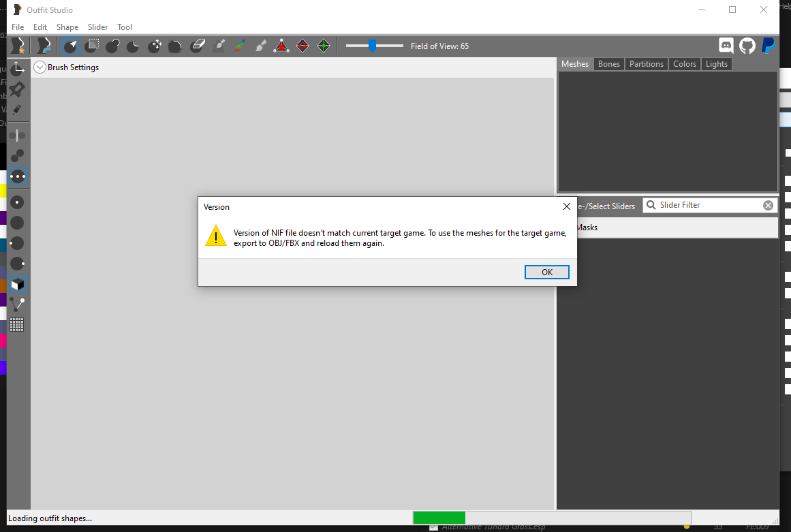Click the Vertex selection pencil icon
Viewport: 791px width, 532px height.
pos(18,110)
